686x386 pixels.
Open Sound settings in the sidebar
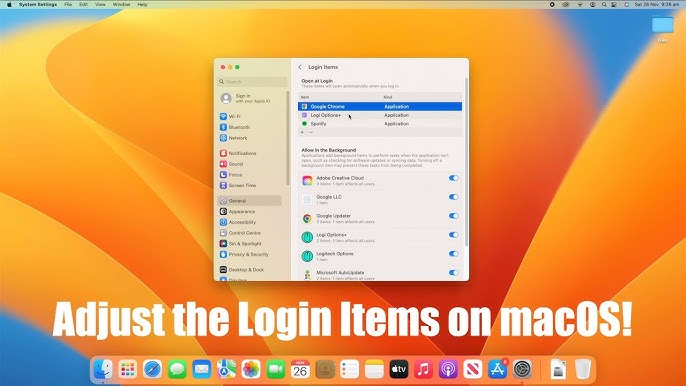(231, 164)
